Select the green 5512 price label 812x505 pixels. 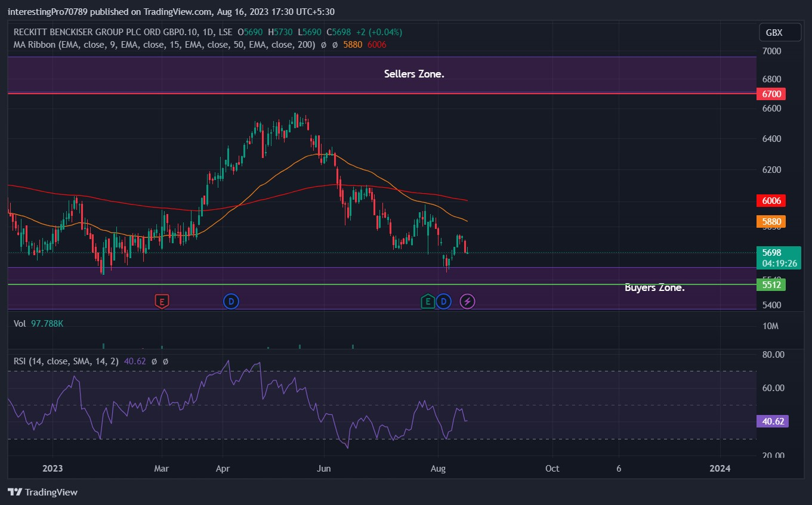click(771, 285)
